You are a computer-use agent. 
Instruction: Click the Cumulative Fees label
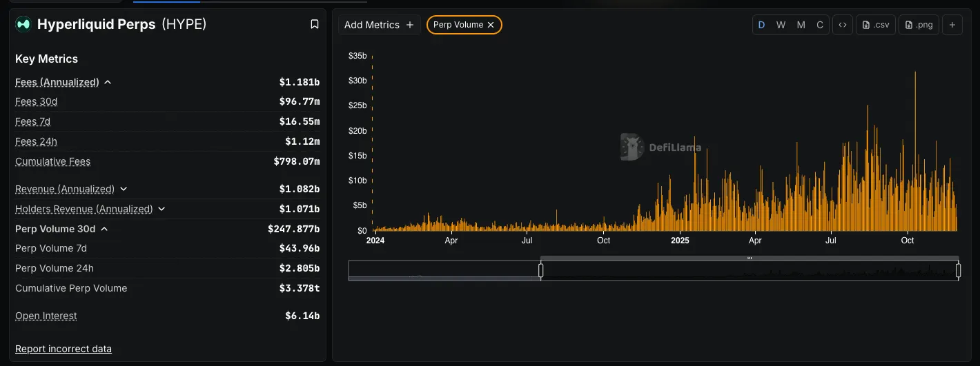coord(52,161)
